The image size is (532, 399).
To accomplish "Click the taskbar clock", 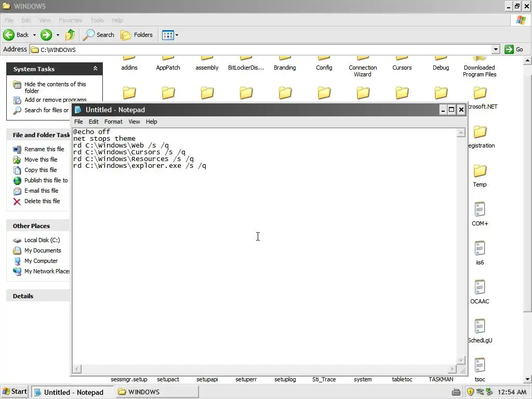I will tap(512, 392).
